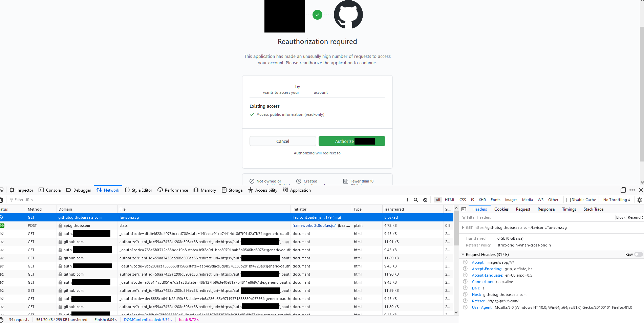644x323 pixels.
Task: Click the GitHub Octocat logo
Action: coord(348,15)
